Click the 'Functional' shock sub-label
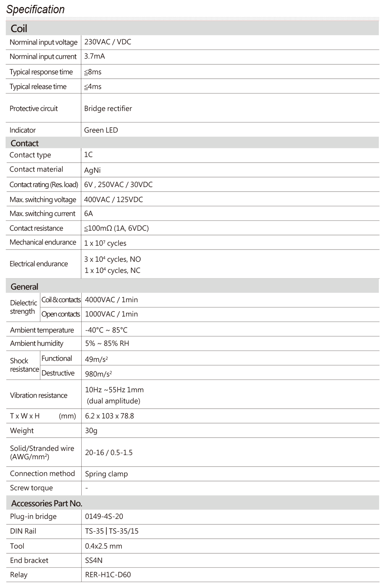This screenshot has width=383, height=588. [57, 358]
